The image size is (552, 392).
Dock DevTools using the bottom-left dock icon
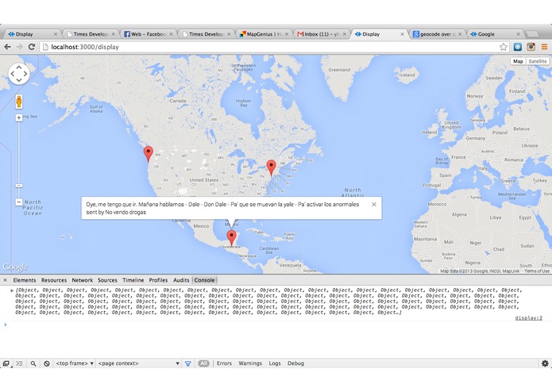(x=6, y=363)
